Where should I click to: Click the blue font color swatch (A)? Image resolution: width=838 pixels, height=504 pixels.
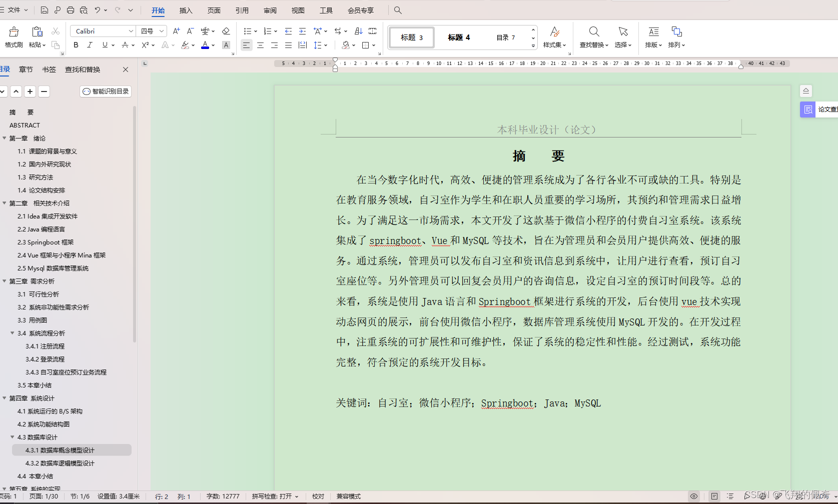point(205,45)
